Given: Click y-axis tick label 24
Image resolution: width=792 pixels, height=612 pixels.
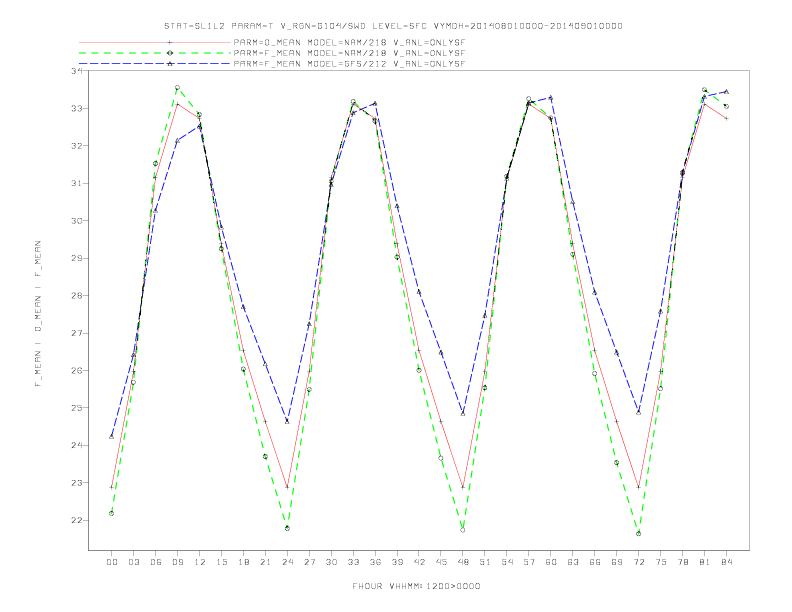Looking at the screenshot, I should coord(76,445).
